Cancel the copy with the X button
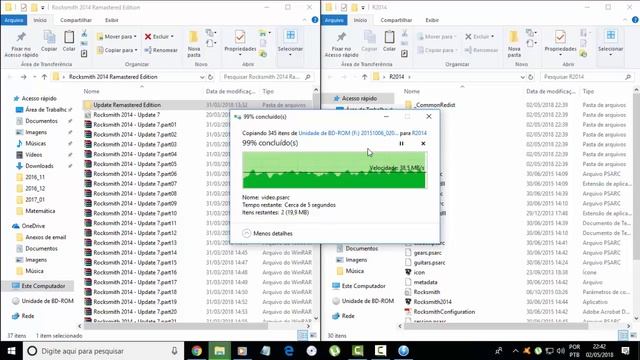 point(423,144)
